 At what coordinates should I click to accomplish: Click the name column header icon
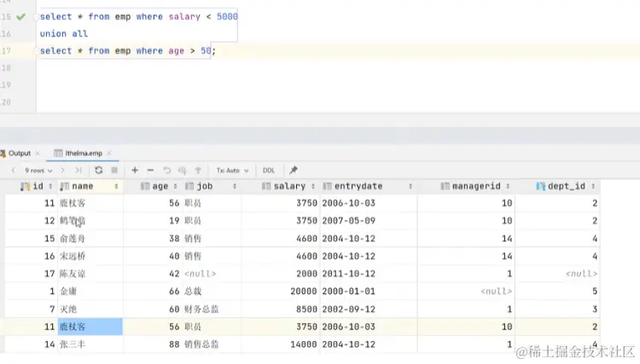pyautogui.click(x=65, y=187)
